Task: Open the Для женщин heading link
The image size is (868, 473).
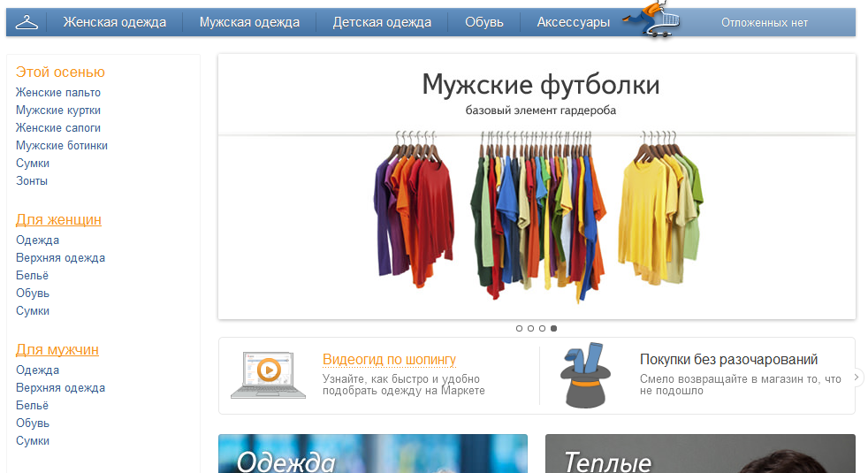Action: (58, 220)
